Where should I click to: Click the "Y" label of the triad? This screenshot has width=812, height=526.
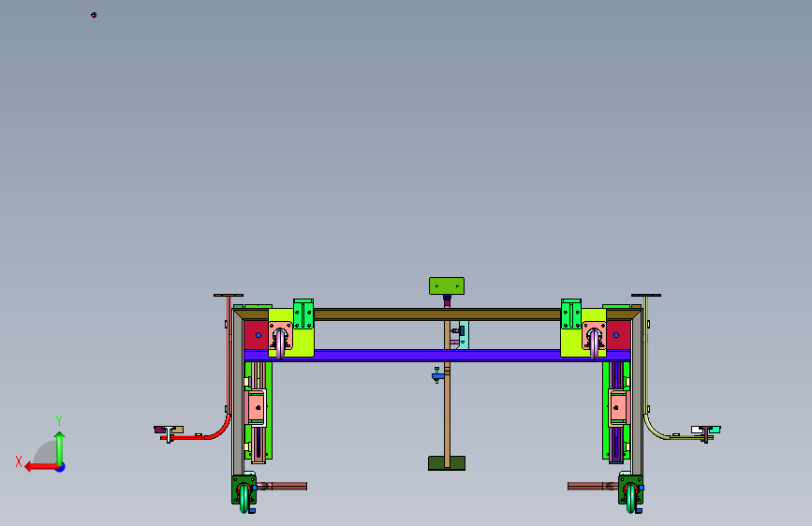(59, 420)
